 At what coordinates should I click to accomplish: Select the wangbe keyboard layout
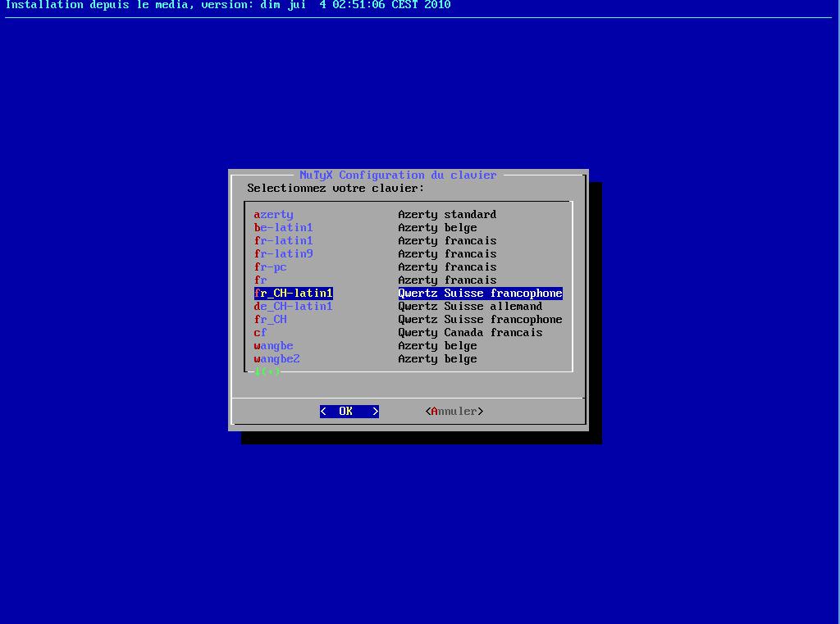408,345
